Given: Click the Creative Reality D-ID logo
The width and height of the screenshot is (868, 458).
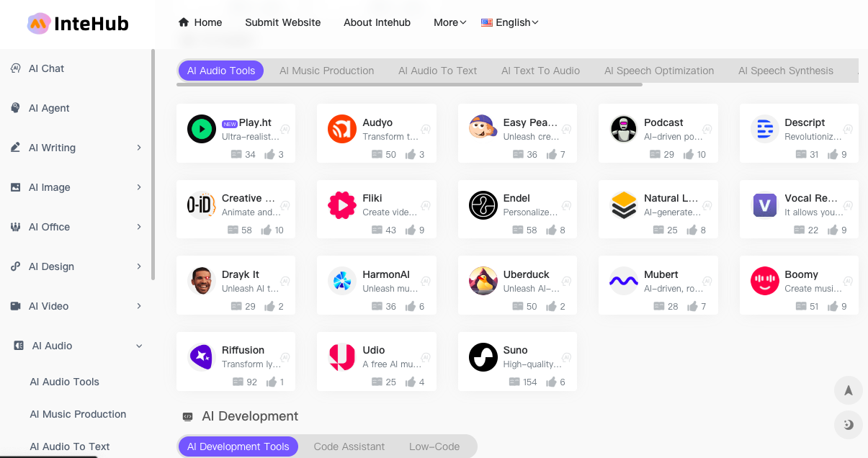Looking at the screenshot, I should [x=202, y=205].
